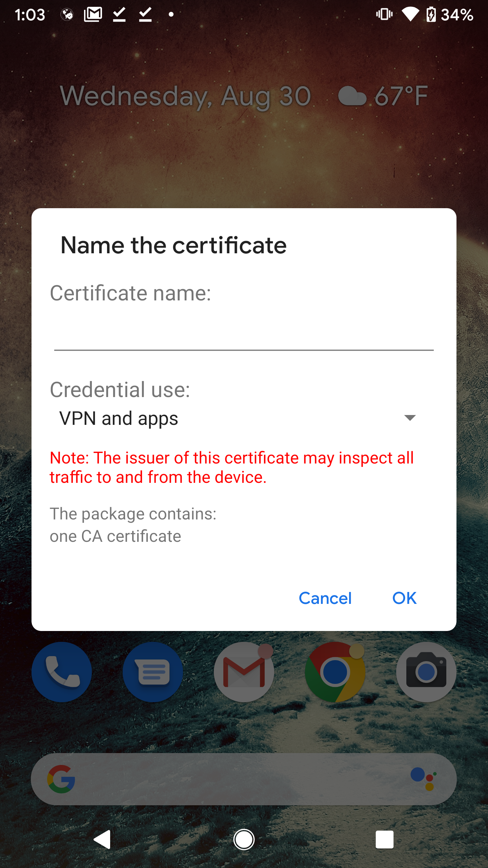The height and width of the screenshot is (868, 488).
Task: Tap the Home navigation circle
Action: tap(244, 840)
